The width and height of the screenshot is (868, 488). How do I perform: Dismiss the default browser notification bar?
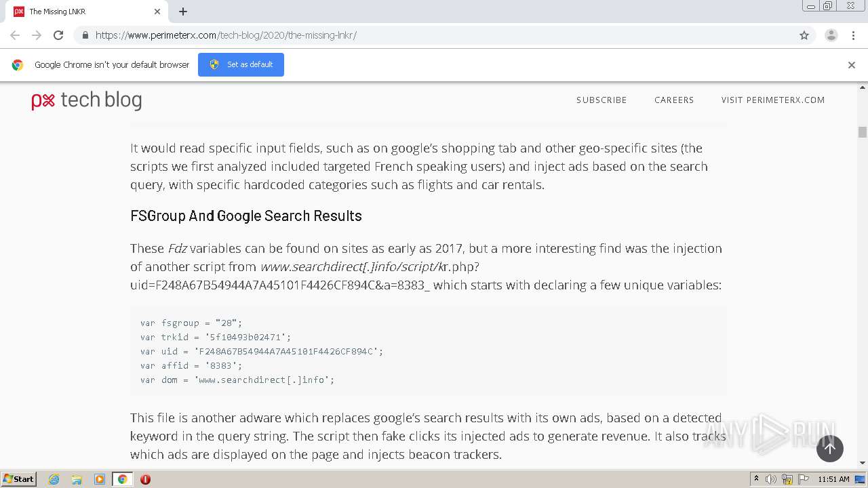pos(852,65)
